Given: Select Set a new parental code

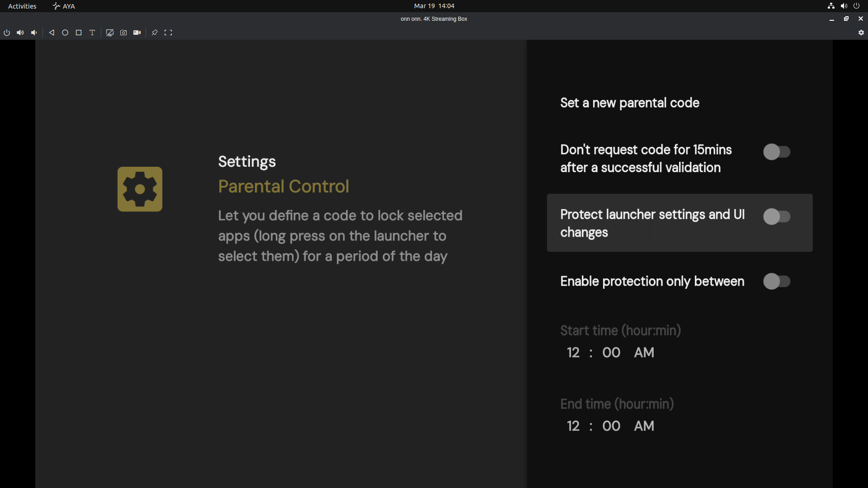Looking at the screenshot, I should click(630, 103).
